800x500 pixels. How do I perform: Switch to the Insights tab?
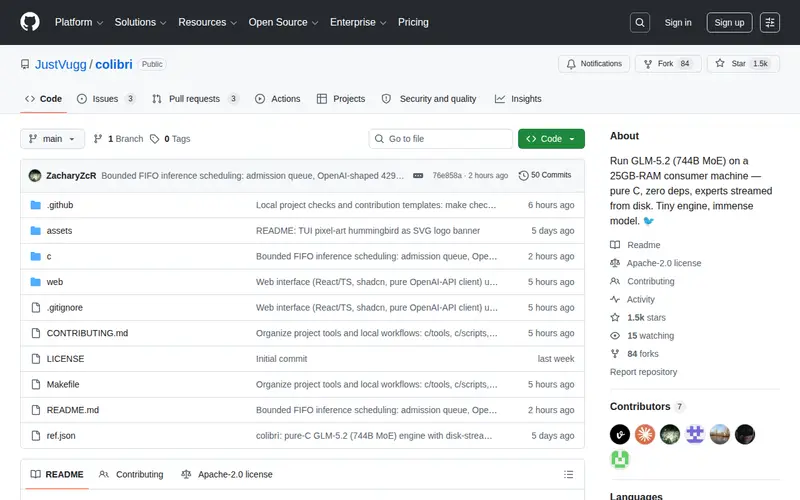click(x=518, y=99)
